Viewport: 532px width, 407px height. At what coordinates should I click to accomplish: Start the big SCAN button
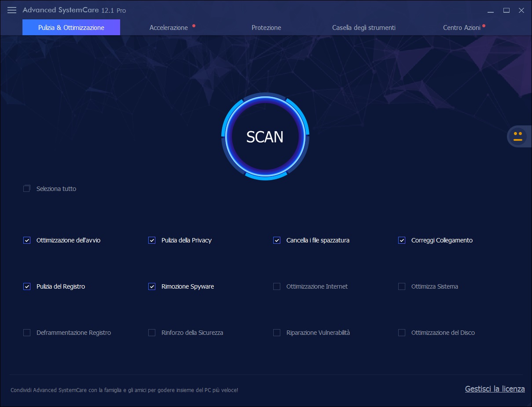265,137
